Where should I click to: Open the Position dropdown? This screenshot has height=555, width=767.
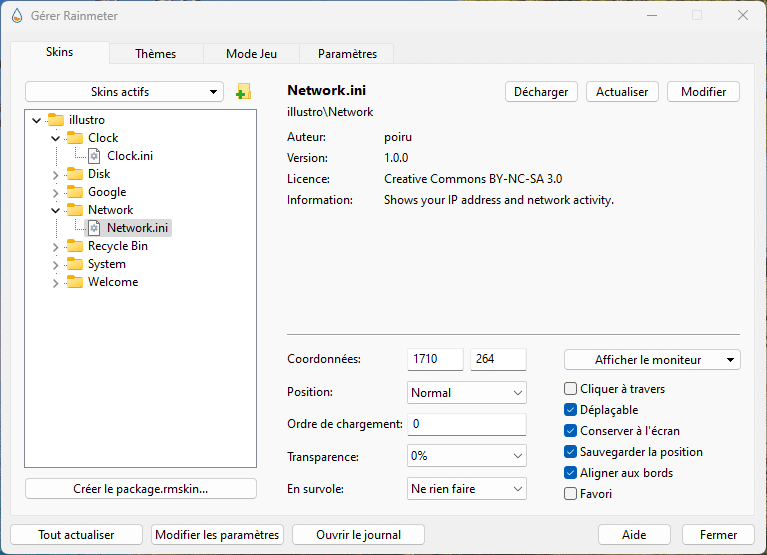(x=466, y=393)
